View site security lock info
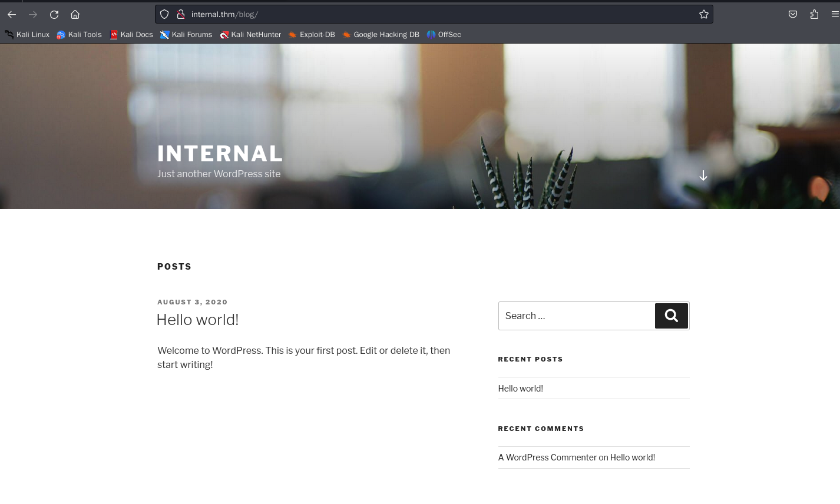840x504 pixels. [181, 14]
